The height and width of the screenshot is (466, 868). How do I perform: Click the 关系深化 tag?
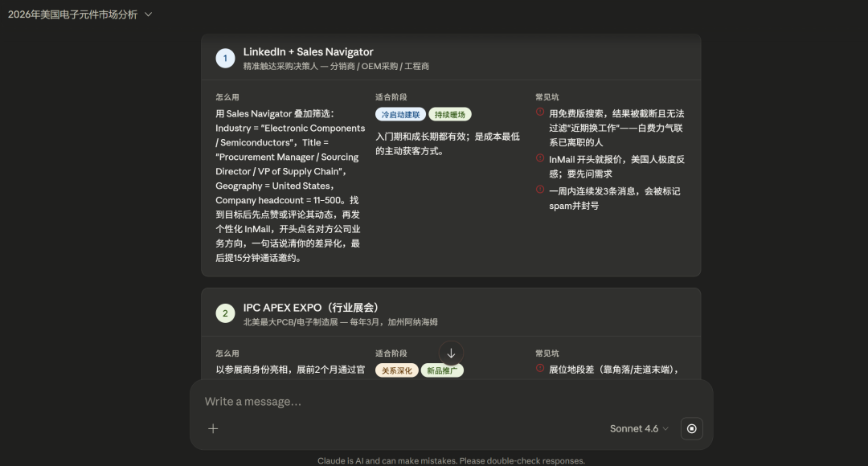click(397, 370)
